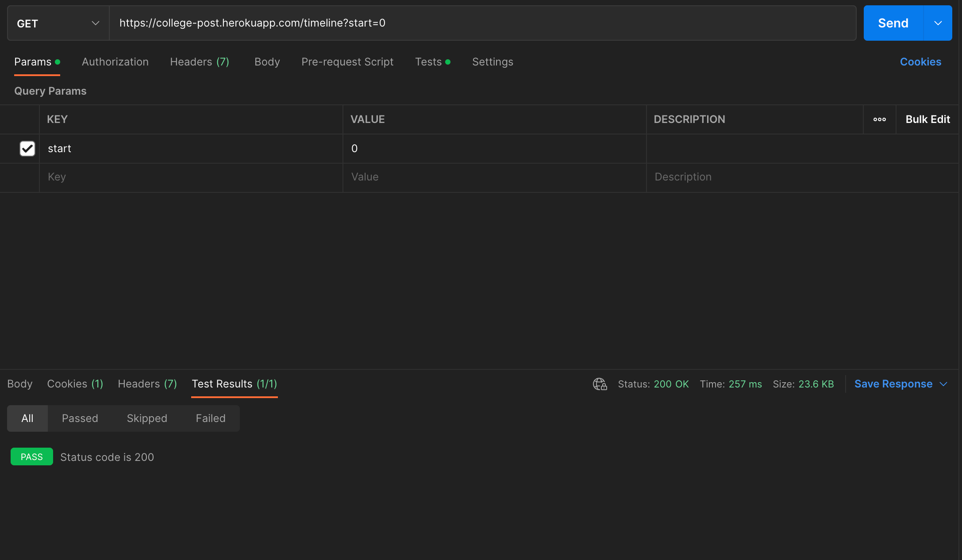Open the column options three-dots icon
This screenshot has width=962, height=560.
(x=879, y=119)
